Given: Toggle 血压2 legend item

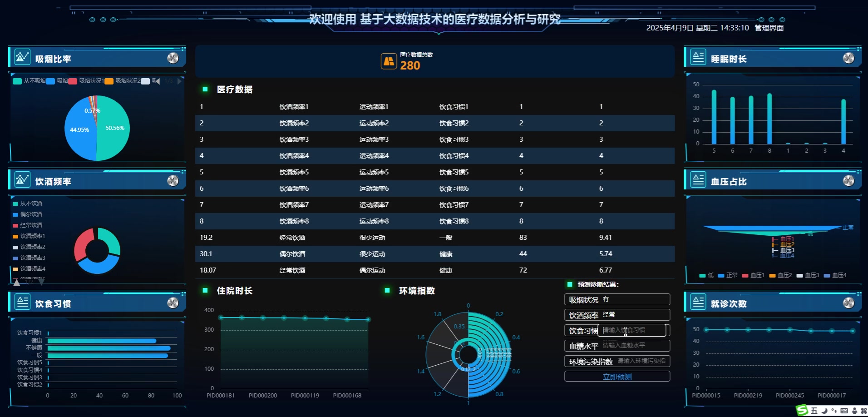Looking at the screenshot, I should click(x=780, y=275).
